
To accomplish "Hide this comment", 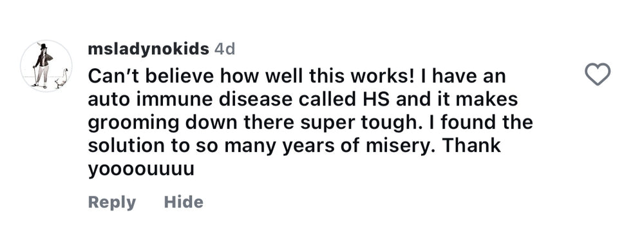I will [x=184, y=202].
